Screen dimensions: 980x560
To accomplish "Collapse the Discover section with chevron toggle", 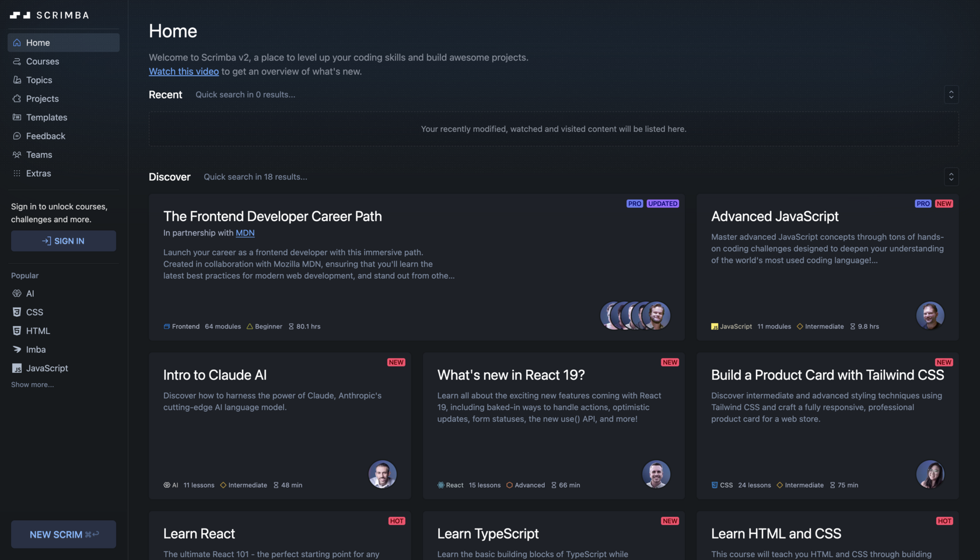I will (951, 177).
